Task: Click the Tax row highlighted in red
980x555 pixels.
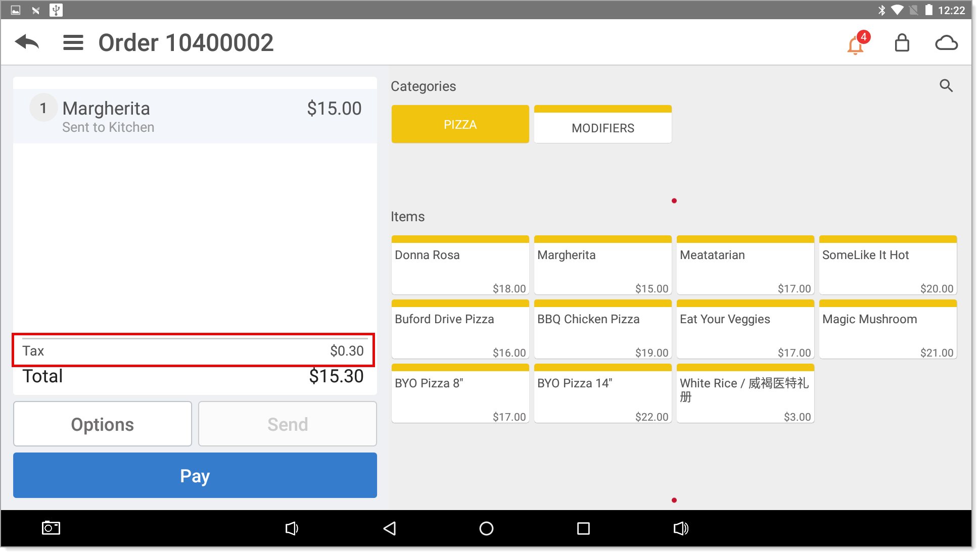Action: 195,350
